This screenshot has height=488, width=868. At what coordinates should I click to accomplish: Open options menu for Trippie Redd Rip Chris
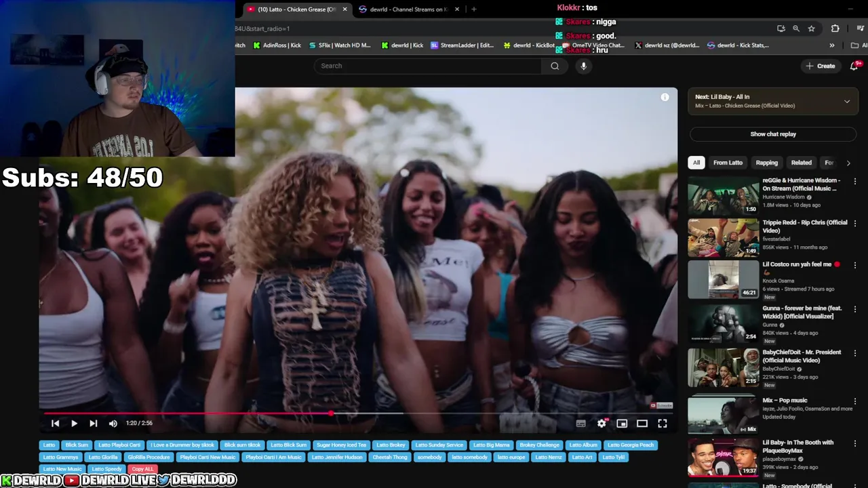[854, 224]
